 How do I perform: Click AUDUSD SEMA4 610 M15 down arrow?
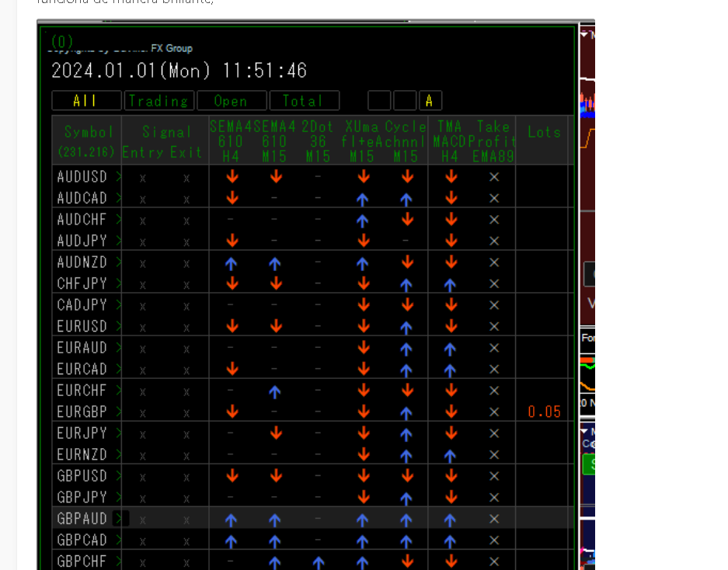pyautogui.click(x=276, y=176)
